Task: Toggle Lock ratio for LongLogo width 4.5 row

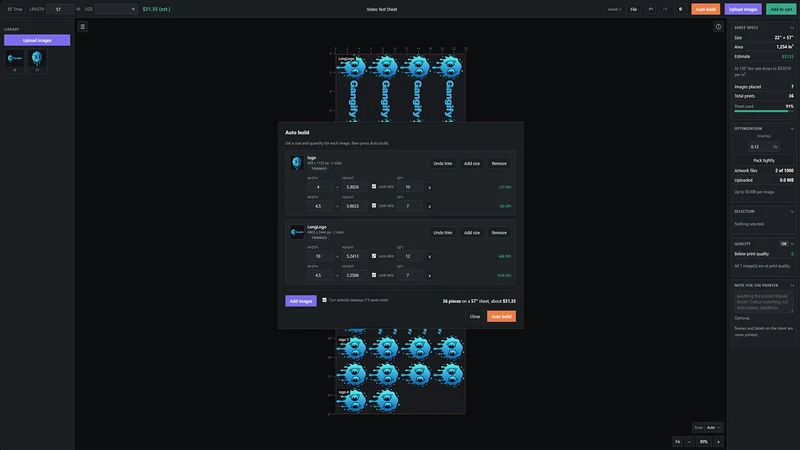Action: tap(374, 274)
